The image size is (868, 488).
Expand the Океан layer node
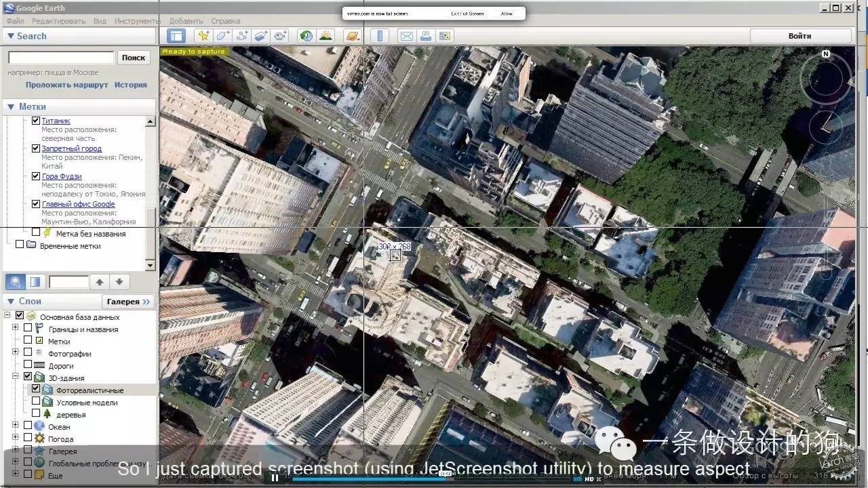(x=16, y=426)
